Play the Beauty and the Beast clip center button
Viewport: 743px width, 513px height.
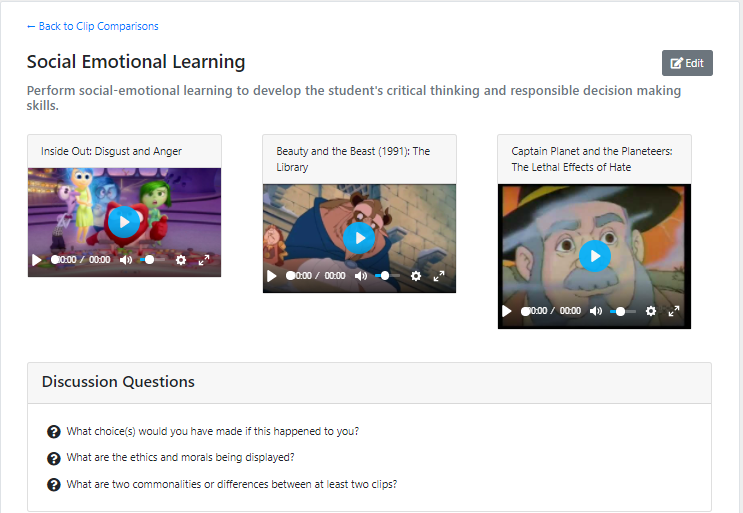[x=359, y=238]
